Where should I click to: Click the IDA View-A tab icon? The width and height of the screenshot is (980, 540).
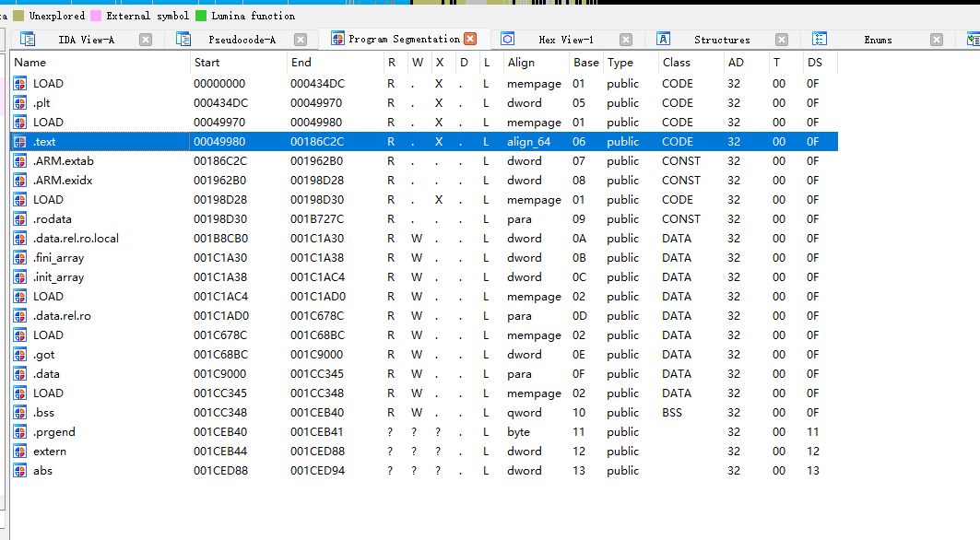[28, 40]
